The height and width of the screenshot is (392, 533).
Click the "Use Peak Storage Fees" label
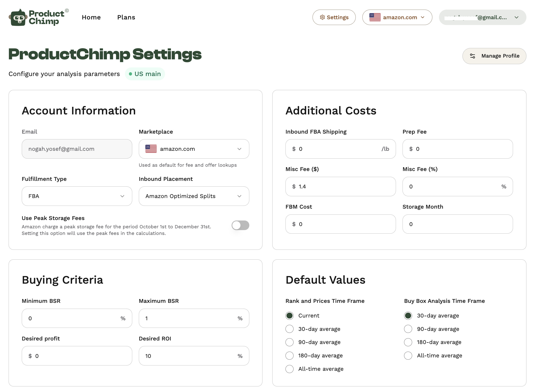53,218
